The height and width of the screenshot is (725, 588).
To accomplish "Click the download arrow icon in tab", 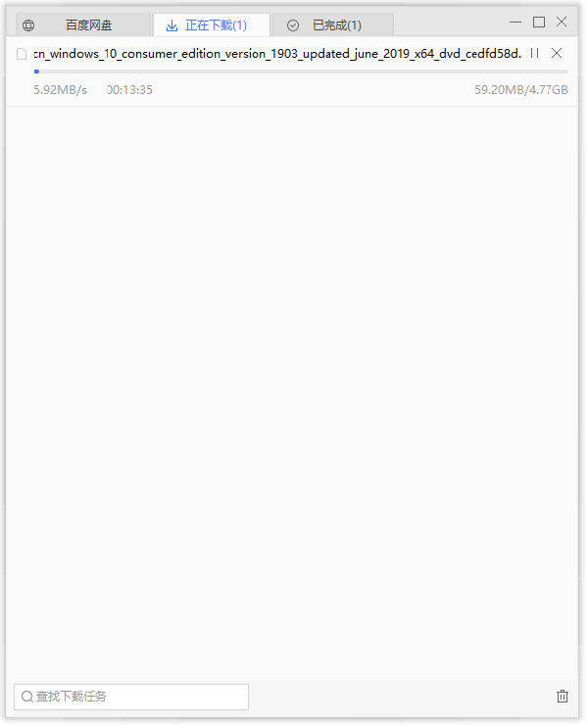I will tap(171, 25).
